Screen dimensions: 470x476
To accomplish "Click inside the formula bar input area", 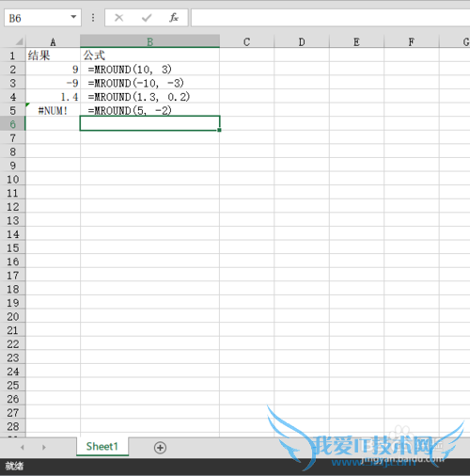I will (x=331, y=18).
